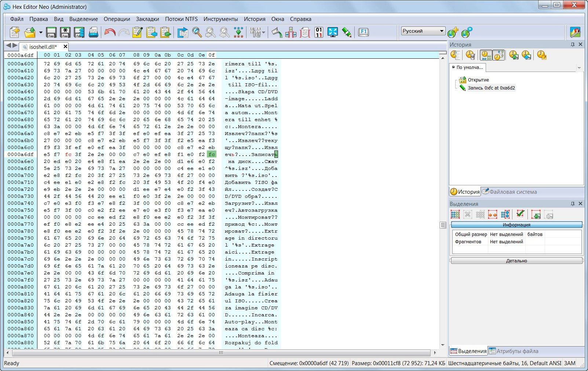Click the ЗАМ overwrite mode status indicator
Viewport: 588px width, 371px height.
click(569, 363)
